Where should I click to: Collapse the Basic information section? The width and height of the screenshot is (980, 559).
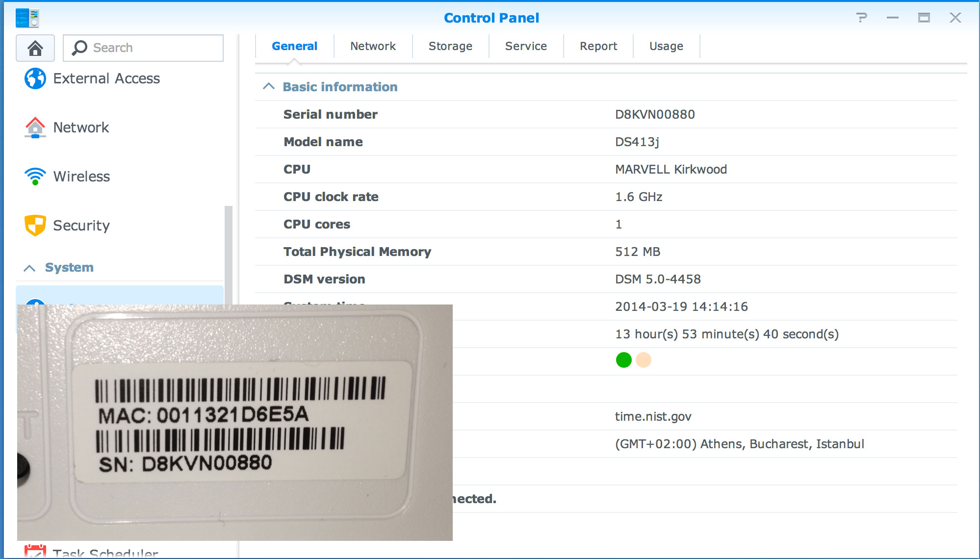(269, 87)
